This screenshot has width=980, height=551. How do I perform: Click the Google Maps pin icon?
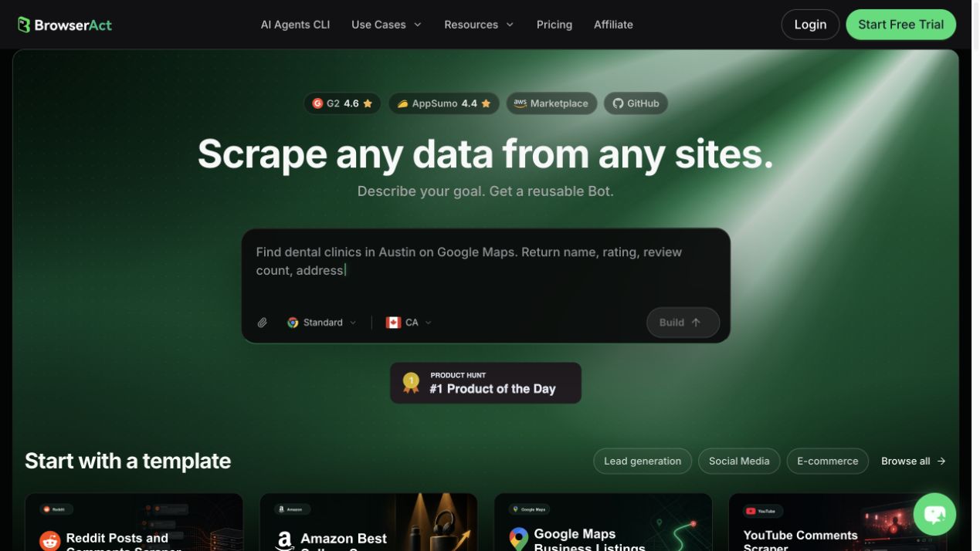pyautogui.click(x=519, y=539)
